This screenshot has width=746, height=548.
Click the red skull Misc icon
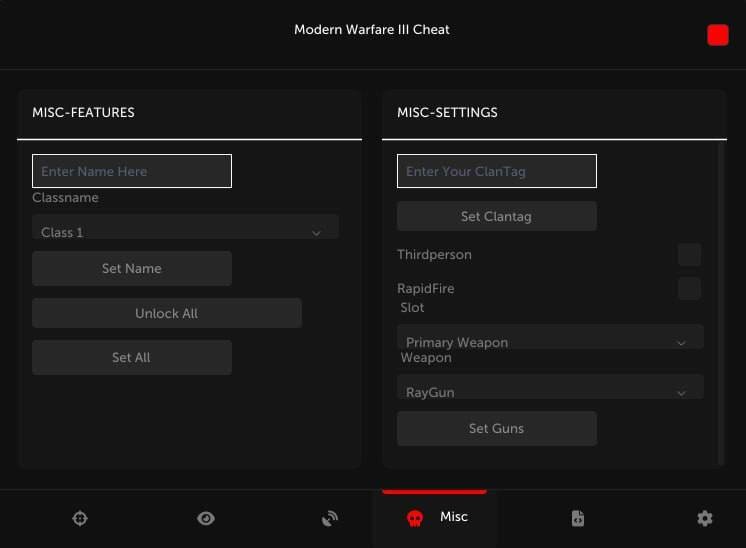(x=415, y=518)
